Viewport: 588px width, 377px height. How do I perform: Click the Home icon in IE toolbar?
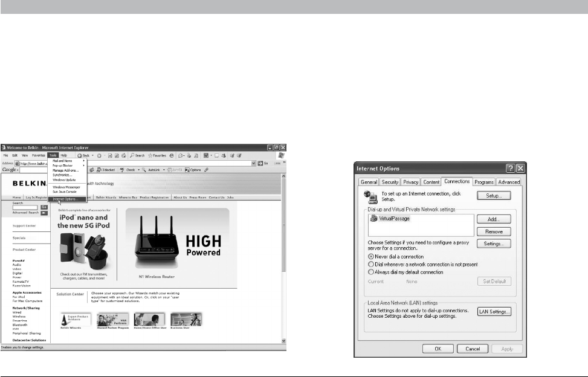[x=124, y=155]
